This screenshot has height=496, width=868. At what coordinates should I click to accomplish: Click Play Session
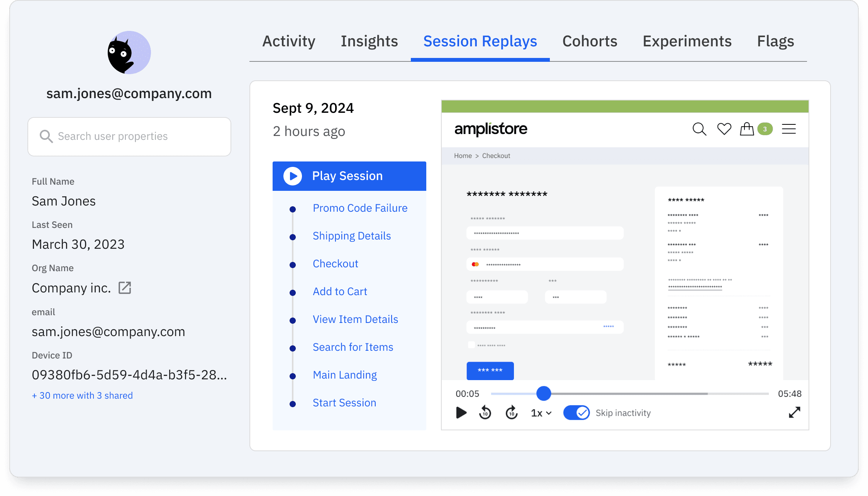pyautogui.click(x=347, y=176)
